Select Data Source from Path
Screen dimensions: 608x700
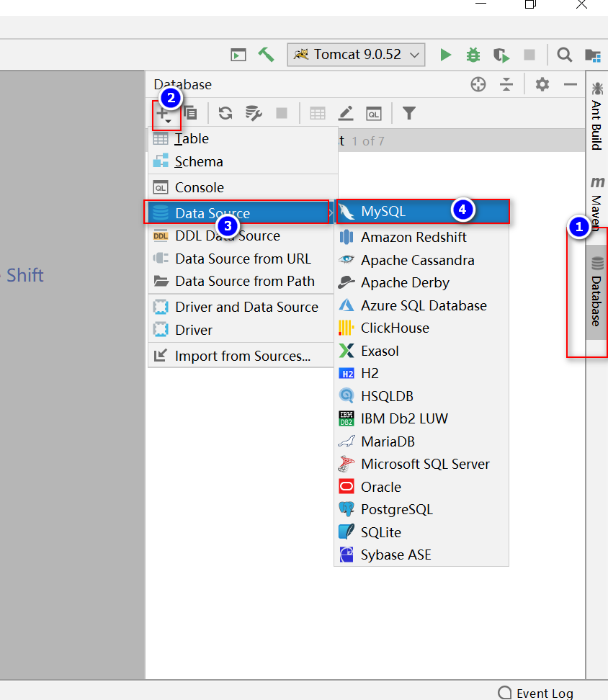pos(241,282)
